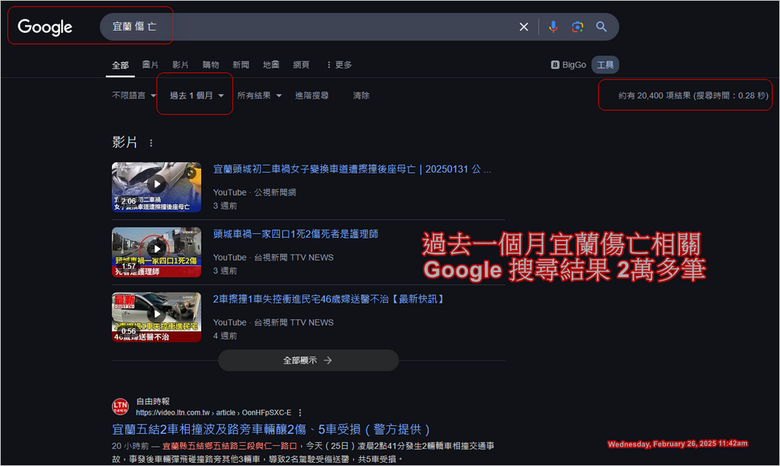Switch to the 地圖 tab
This screenshot has width=780, height=466.
(271, 65)
